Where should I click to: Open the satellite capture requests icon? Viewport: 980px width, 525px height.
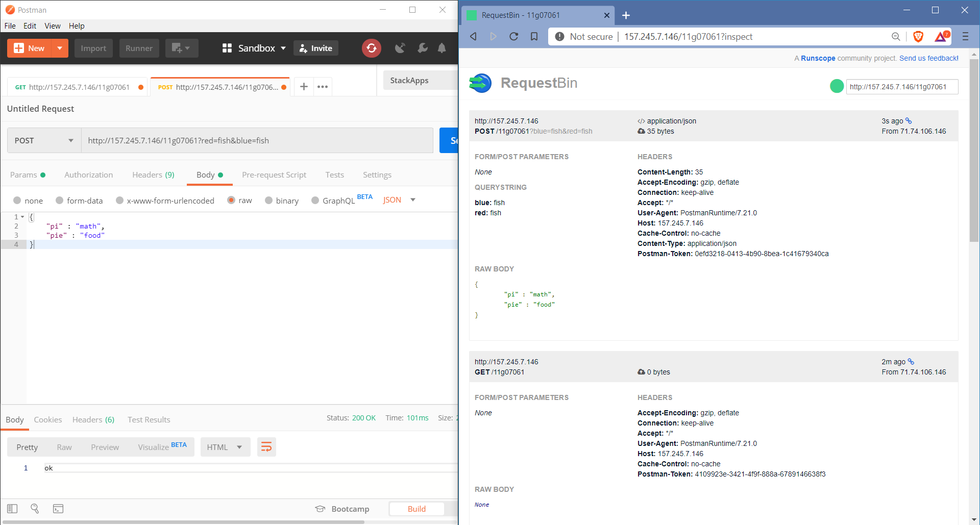(400, 48)
